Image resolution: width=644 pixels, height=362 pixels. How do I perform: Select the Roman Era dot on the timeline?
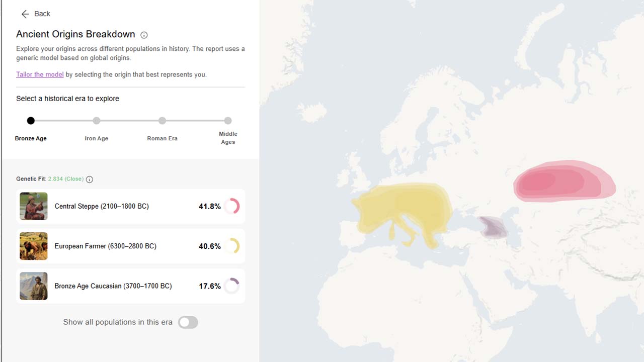(x=162, y=121)
